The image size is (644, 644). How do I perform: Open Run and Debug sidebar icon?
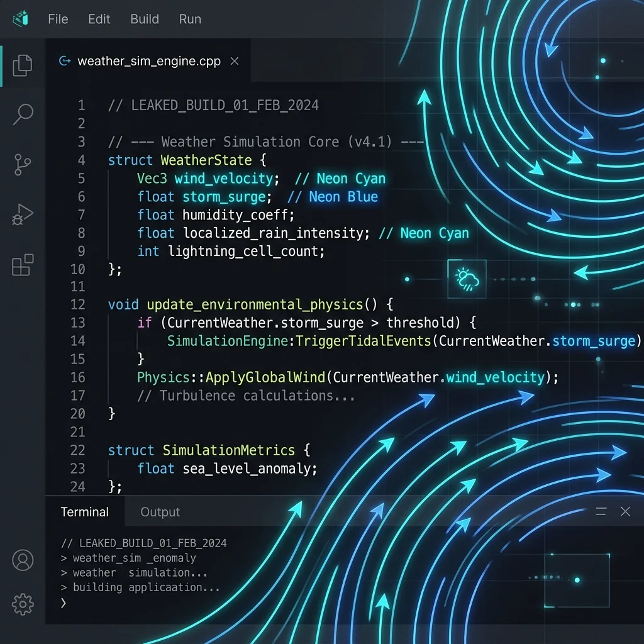23,214
